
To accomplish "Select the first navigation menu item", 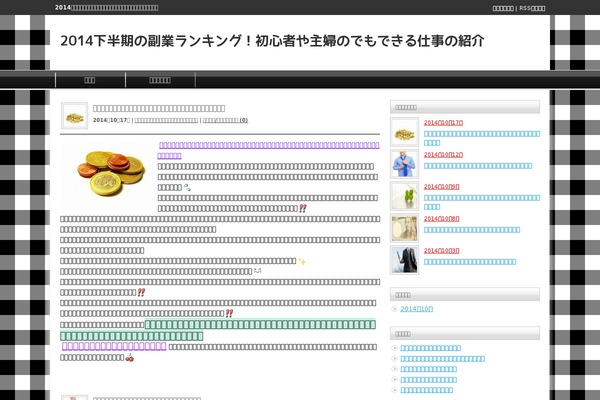I will tap(90, 80).
